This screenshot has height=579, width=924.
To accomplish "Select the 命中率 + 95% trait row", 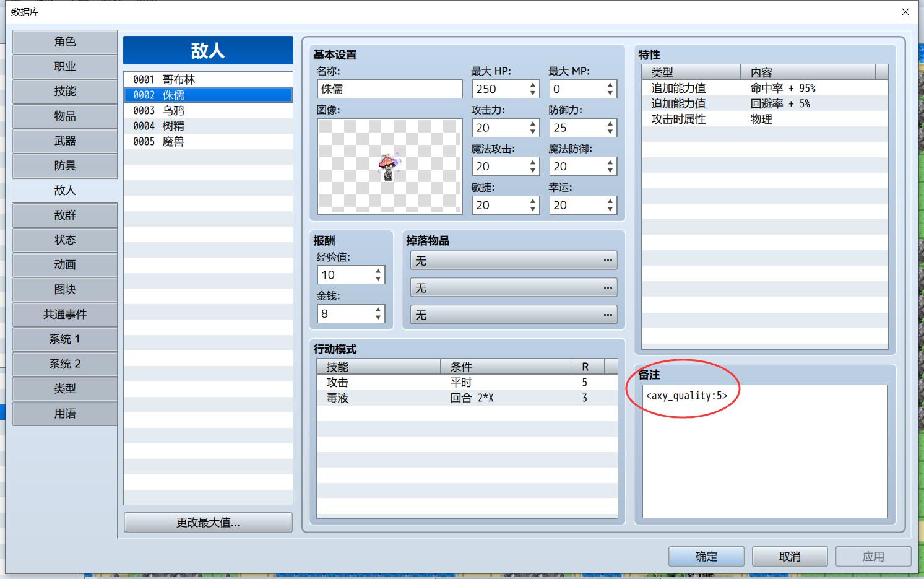I will [x=765, y=88].
